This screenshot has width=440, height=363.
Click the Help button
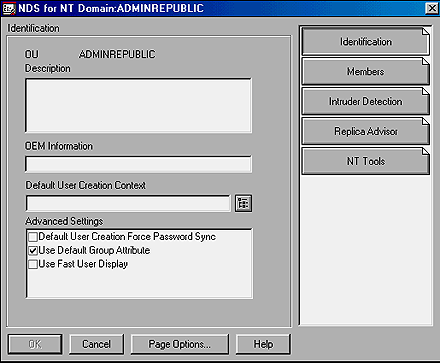click(x=263, y=344)
